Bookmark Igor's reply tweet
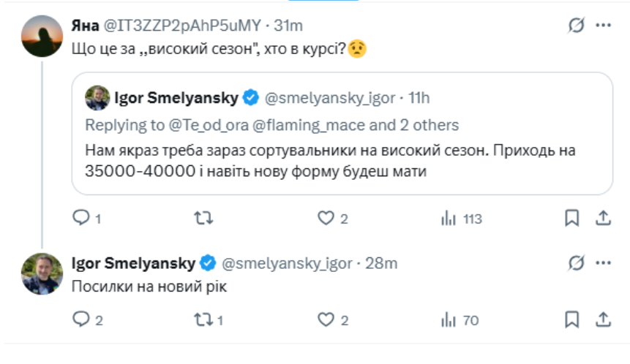Screen dimensions: 630x364 (x=572, y=319)
